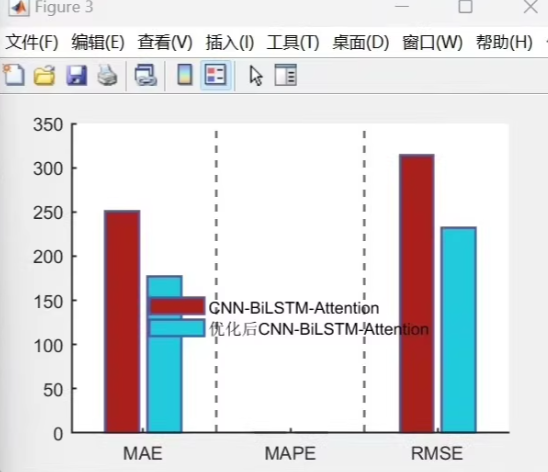548x472 pixels.
Task: Click the 250 y-axis tick label
Action: click(x=48, y=213)
